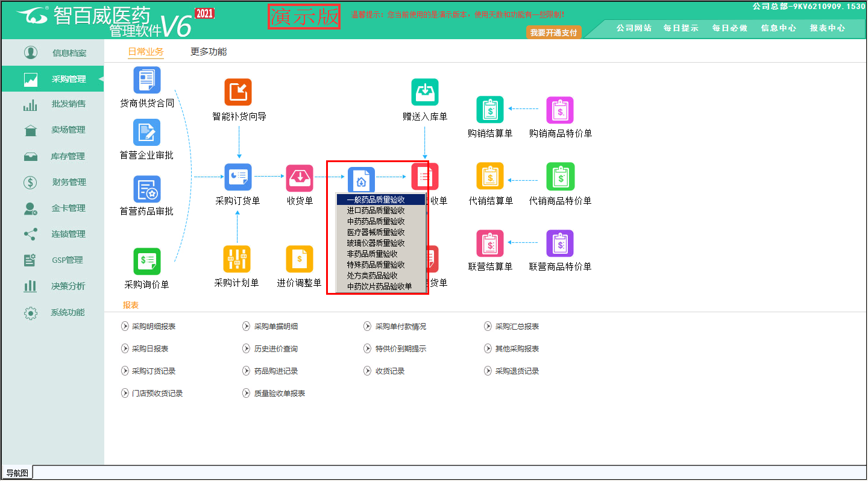Select 一般药品质量验收 from the popup menu
This screenshot has width=868, height=481.
click(380, 200)
